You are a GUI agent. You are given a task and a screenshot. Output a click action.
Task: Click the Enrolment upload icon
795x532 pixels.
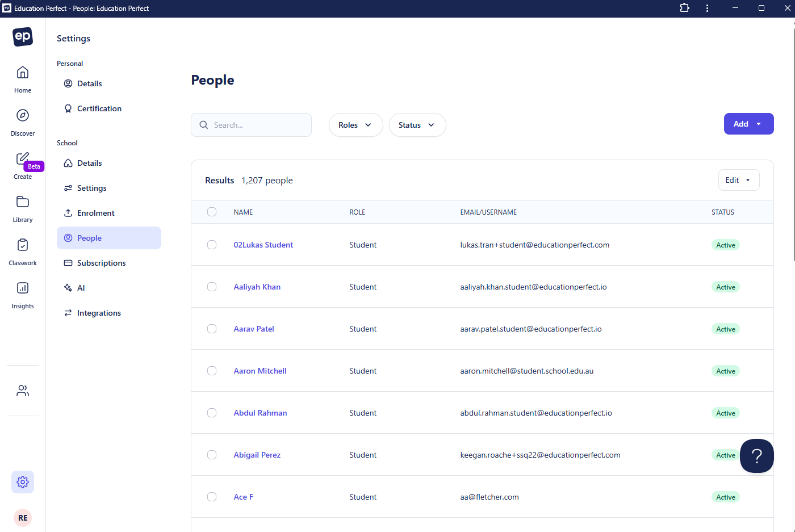[x=68, y=213]
